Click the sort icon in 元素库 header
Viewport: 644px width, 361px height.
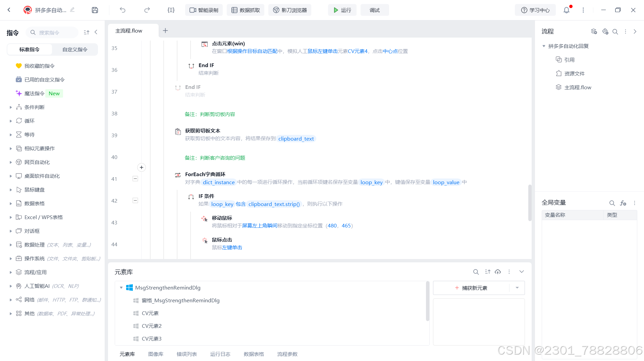[488, 272]
